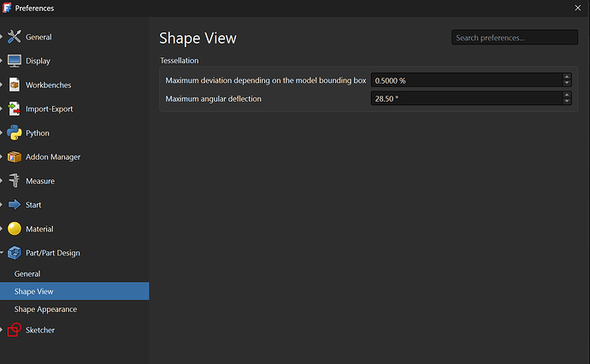Click the General tools icon in sidebar
This screenshot has width=590, height=364.
15,37
